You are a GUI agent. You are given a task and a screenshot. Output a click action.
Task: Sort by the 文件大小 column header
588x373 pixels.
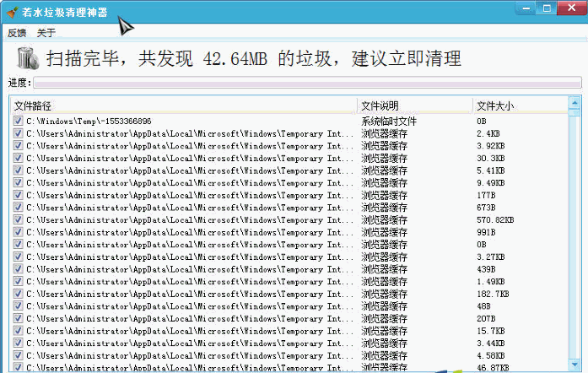(x=521, y=105)
